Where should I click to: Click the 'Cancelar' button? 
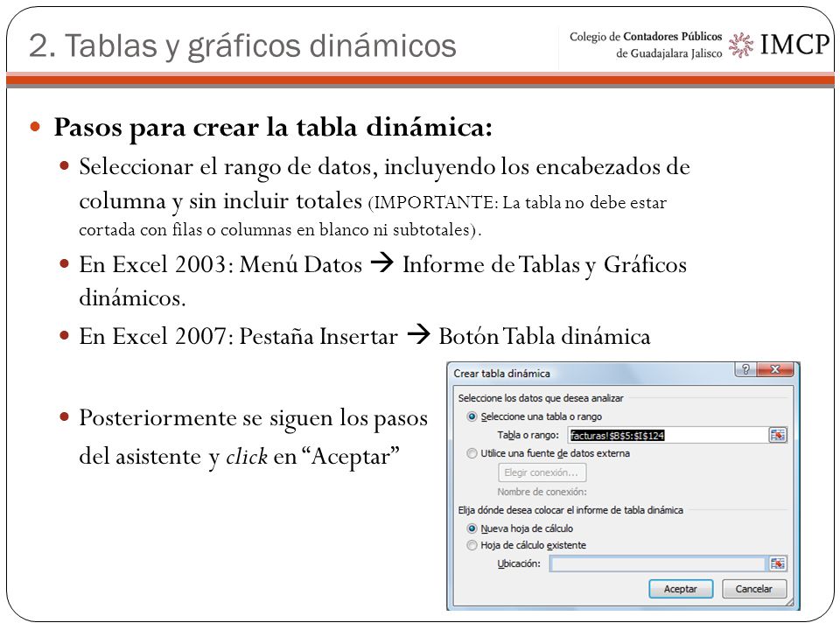(x=753, y=589)
